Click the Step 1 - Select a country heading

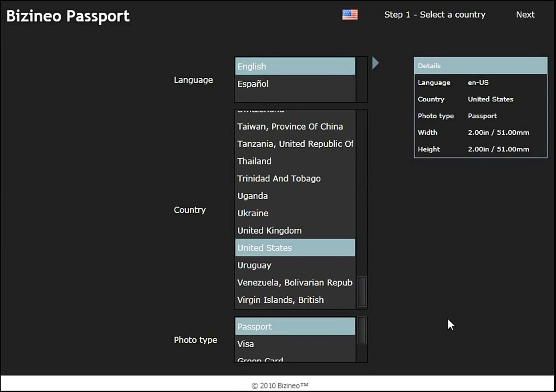[435, 15]
